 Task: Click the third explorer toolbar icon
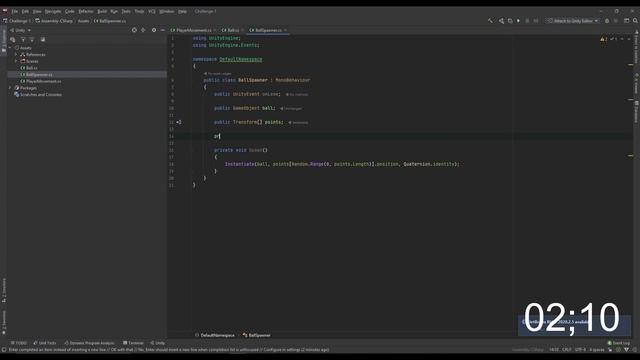tap(32, 40)
